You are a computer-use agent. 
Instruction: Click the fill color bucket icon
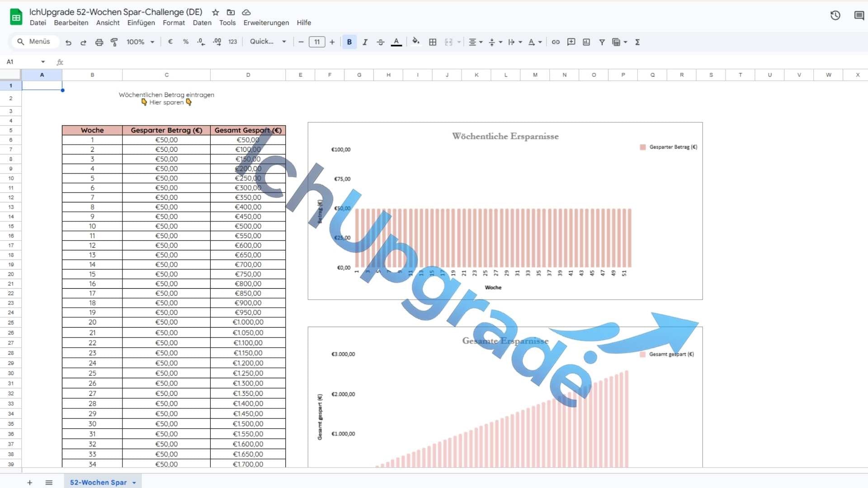415,42
